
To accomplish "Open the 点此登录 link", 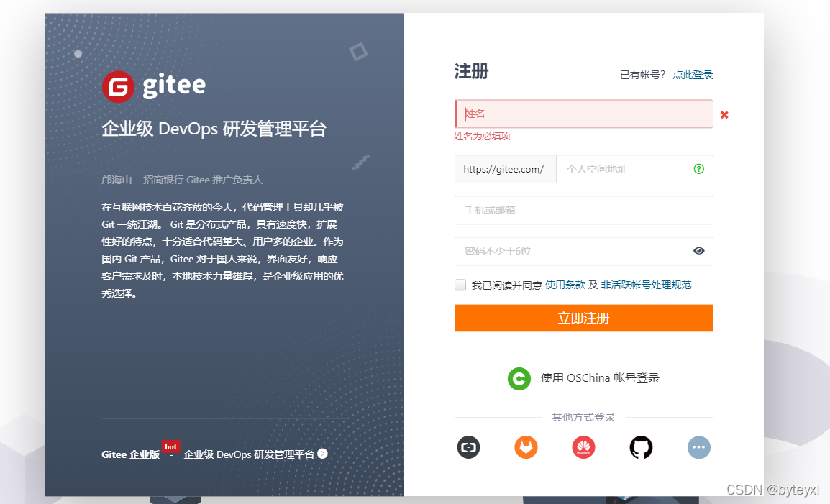I will point(693,75).
